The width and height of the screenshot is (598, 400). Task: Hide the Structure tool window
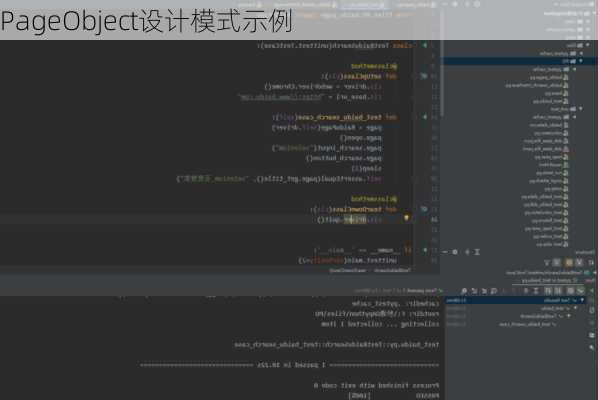click(445, 252)
